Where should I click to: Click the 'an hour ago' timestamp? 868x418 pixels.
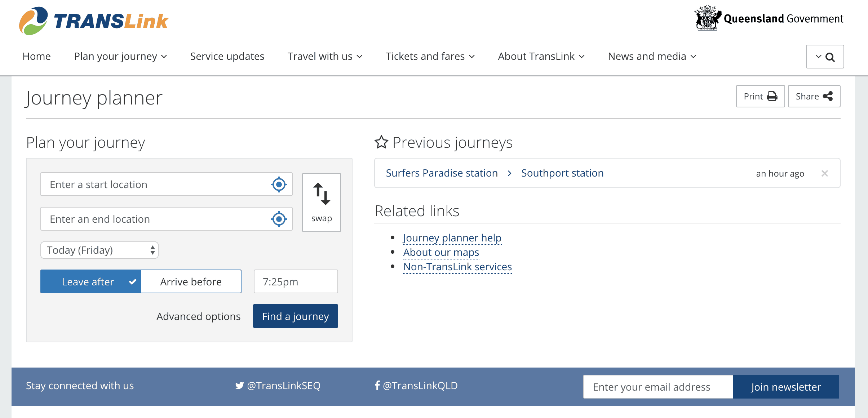[x=780, y=173]
